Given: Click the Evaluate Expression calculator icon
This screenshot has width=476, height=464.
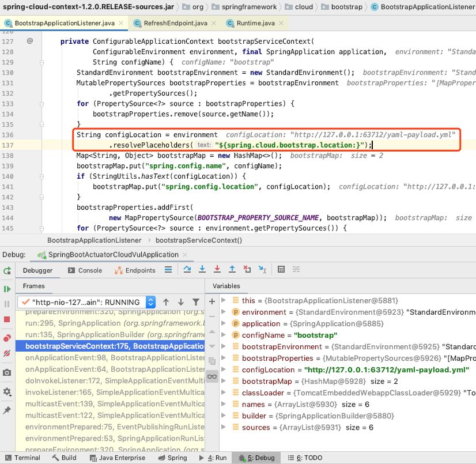Looking at the screenshot, I should pyautogui.click(x=281, y=269).
